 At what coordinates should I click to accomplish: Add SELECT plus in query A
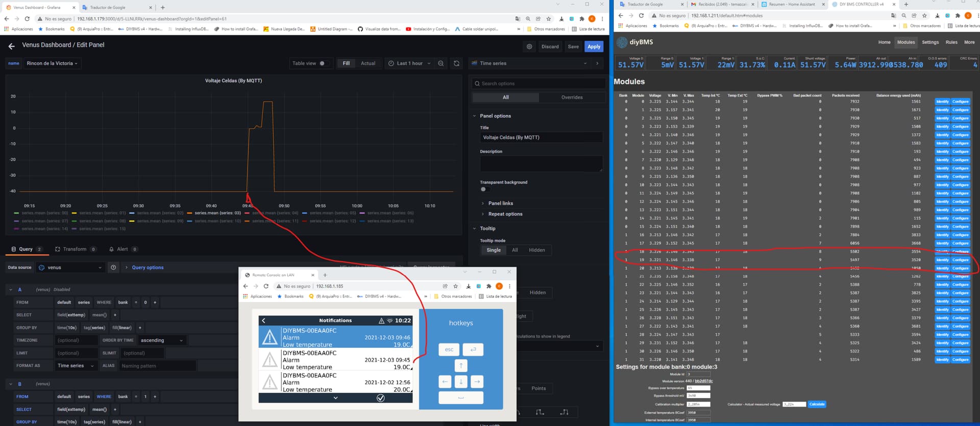pos(115,315)
